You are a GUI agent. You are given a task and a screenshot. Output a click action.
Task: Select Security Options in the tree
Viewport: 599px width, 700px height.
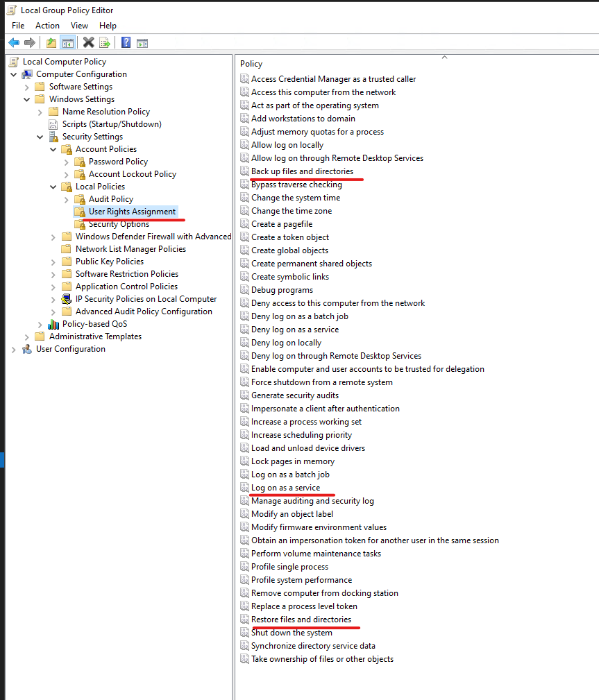[119, 224]
